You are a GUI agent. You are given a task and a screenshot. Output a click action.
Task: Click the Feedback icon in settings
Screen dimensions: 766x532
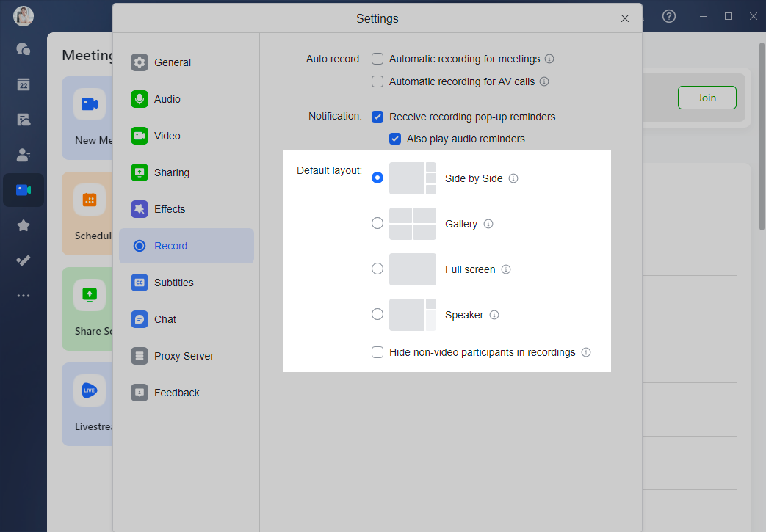pyautogui.click(x=140, y=393)
